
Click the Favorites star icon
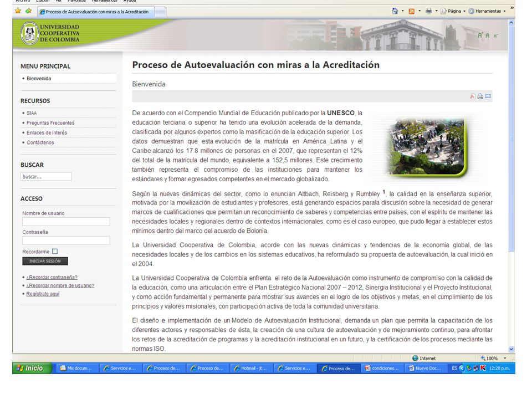click(x=18, y=11)
